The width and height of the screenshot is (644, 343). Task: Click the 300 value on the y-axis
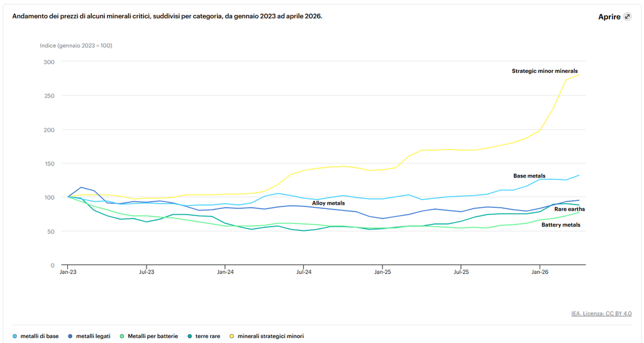pyautogui.click(x=49, y=62)
